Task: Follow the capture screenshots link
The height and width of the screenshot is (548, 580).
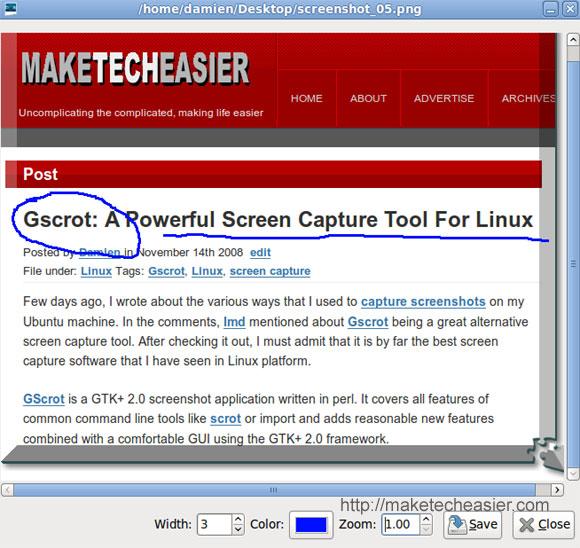Action: pyautogui.click(x=423, y=302)
